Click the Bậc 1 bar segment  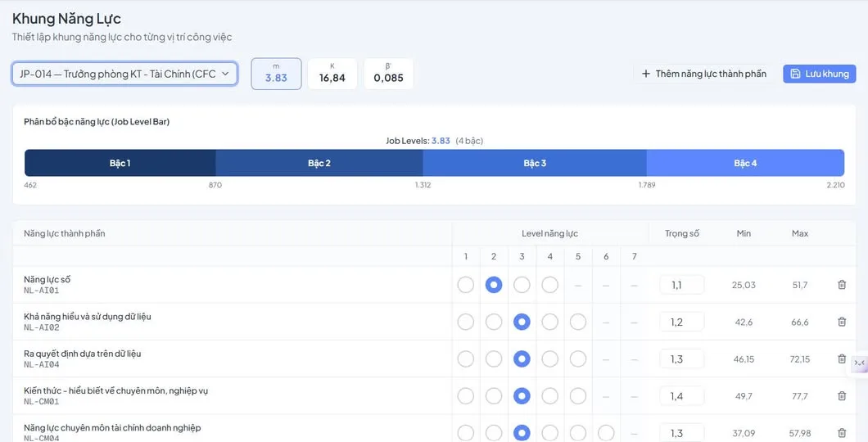coord(120,163)
